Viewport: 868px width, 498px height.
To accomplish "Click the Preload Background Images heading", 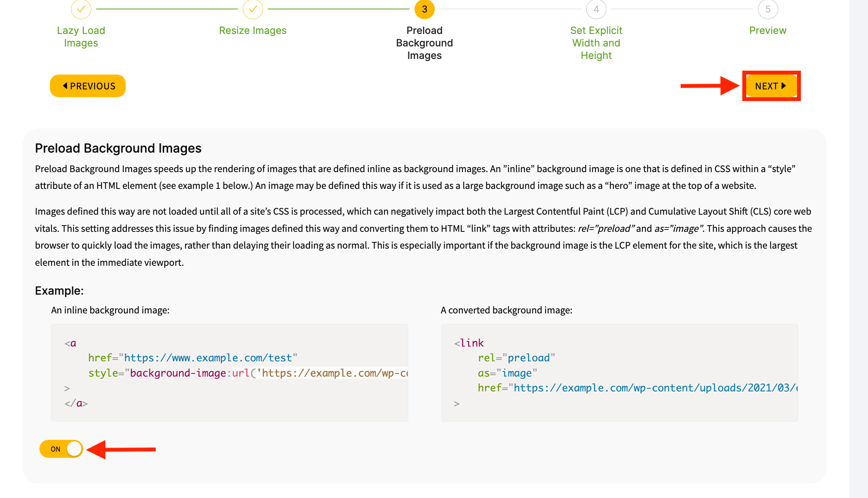I will (x=118, y=148).
